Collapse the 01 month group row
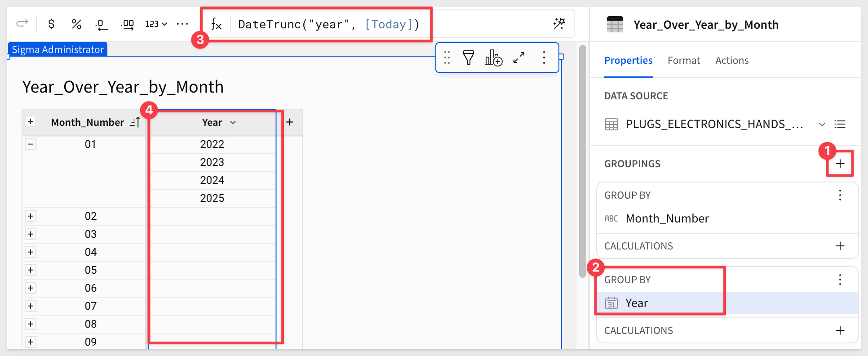The image size is (868, 356). [x=31, y=144]
